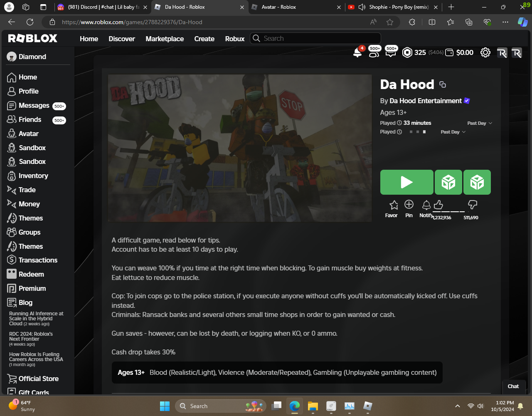
Task: Open the Chat panel button
Action: (513, 386)
